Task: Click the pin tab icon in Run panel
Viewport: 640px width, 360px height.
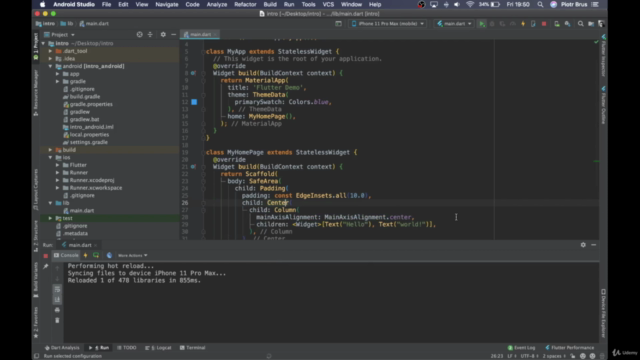Action: tap(46, 266)
